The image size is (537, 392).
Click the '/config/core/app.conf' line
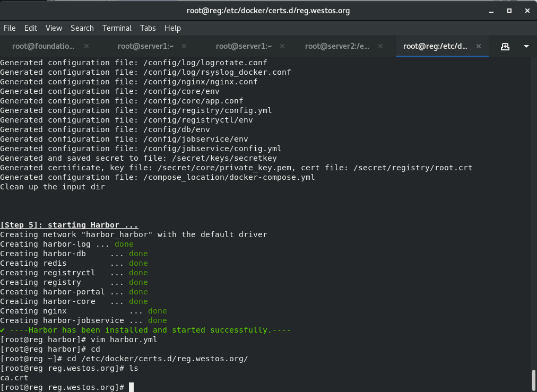122,101
